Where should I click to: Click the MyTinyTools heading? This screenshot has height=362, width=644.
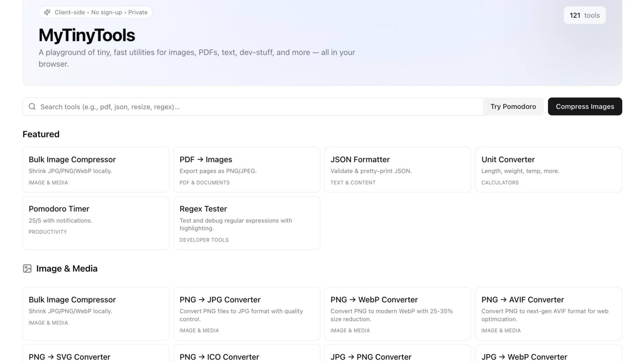tap(87, 35)
